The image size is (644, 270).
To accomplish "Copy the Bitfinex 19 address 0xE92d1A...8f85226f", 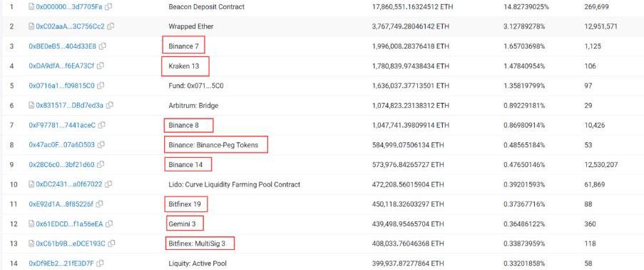I will [100, 204].
